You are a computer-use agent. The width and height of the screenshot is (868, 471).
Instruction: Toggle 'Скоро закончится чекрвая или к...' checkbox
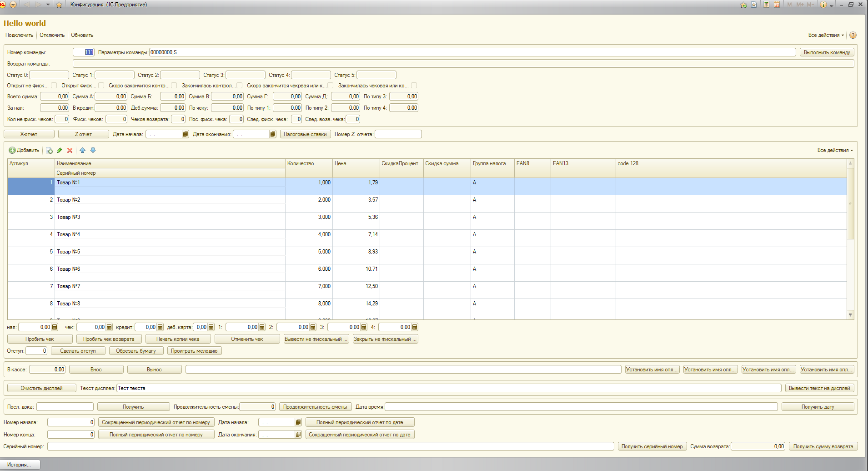point(331,86)
